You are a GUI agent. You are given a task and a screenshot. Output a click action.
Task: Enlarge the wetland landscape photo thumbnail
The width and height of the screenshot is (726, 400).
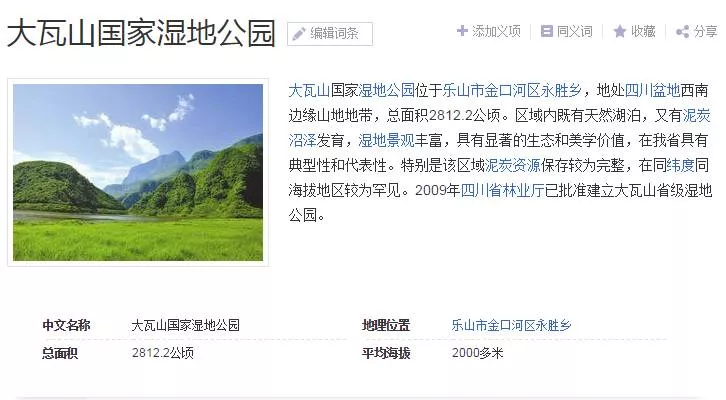138,172
